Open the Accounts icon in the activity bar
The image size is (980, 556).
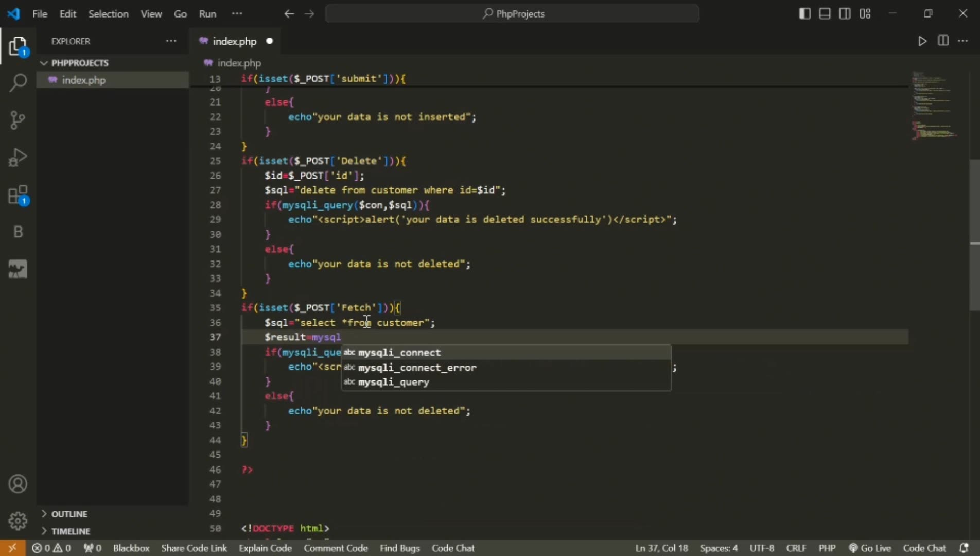pos(17,483)
